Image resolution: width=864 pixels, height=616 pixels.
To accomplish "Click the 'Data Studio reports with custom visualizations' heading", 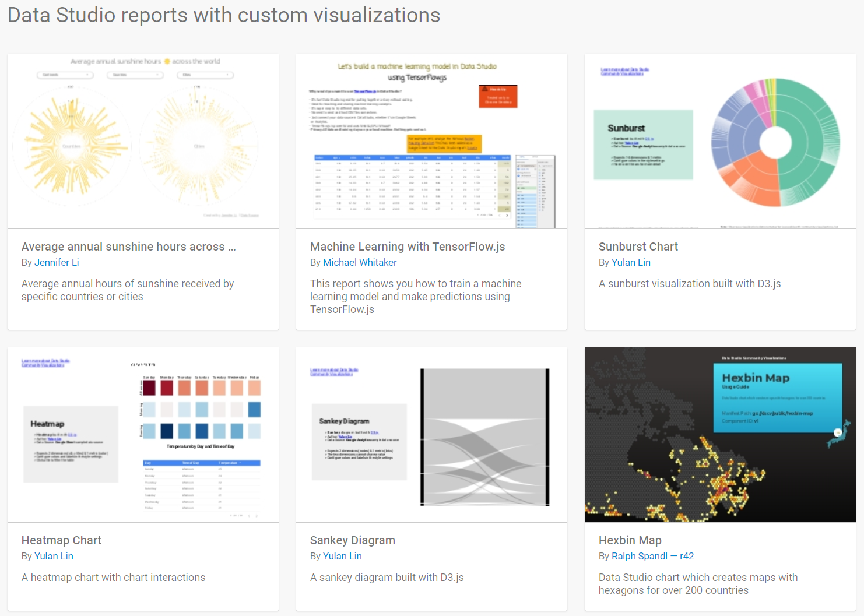I will pos(224,15).
